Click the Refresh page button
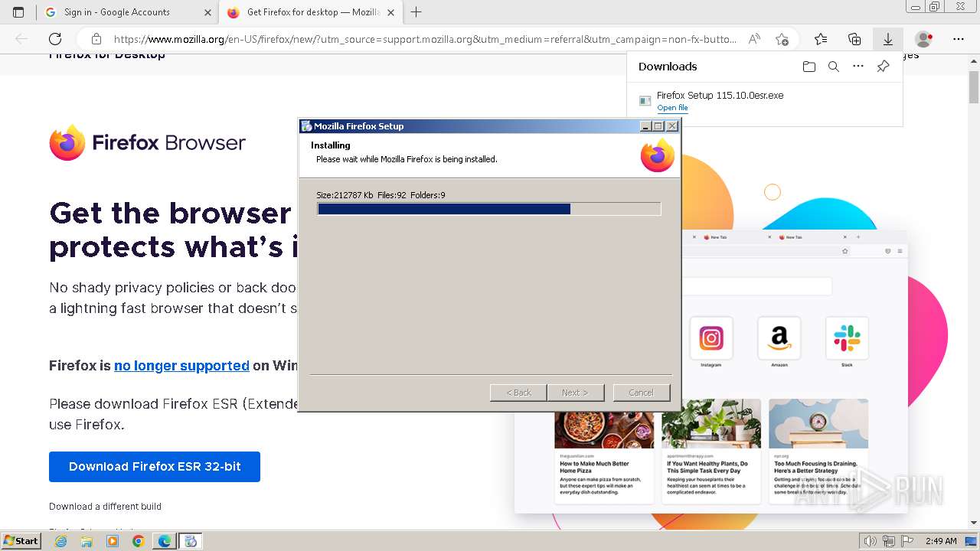980x551 pixels. click(x=55, y=39)
